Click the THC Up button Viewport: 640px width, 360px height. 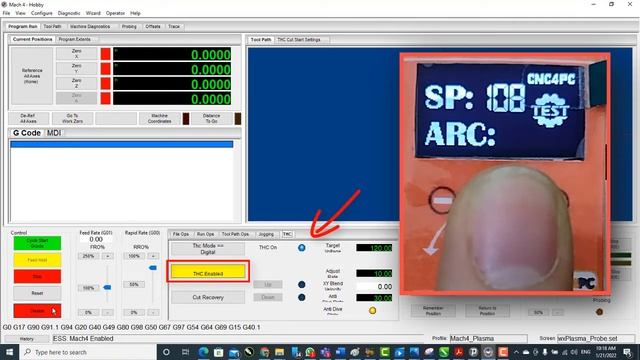click(268, 284)
